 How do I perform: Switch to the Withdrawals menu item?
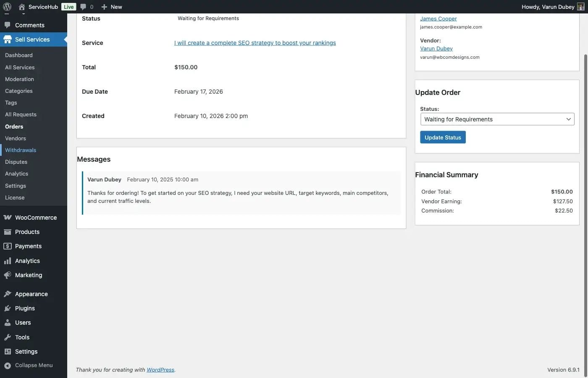pyautogui.click(x=20, y=150)
